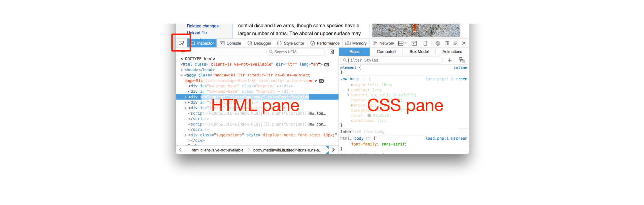The image size is (644, 205).
Task: Open Related changes link on page
Action: (x=203, y=26)
